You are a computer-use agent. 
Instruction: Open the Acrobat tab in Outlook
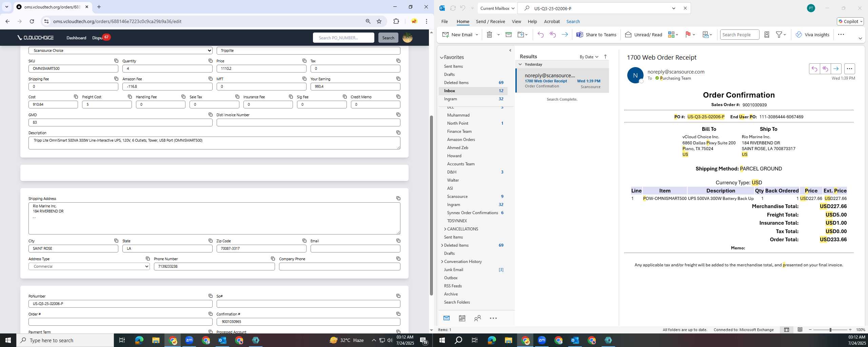pos(552,21)
